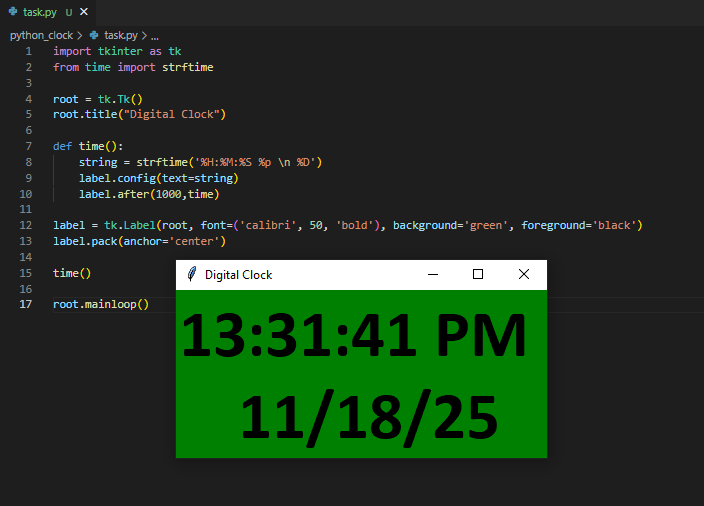
Task: Click the 'calibri' font string
Action: point(268,225)
